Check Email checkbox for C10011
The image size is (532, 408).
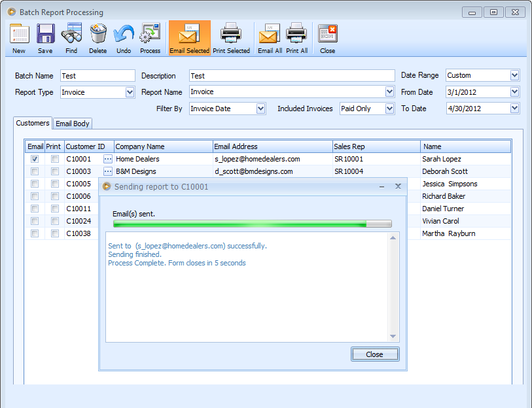[x=35, y=209]
